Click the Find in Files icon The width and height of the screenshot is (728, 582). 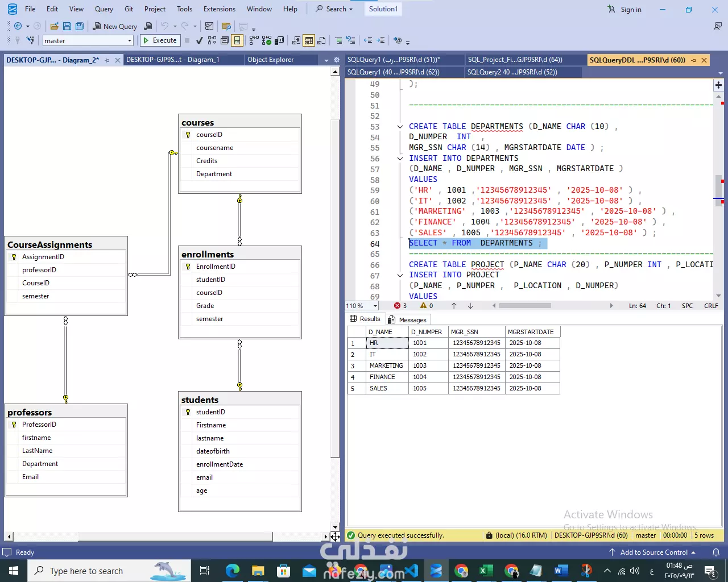tap(226, 26)
